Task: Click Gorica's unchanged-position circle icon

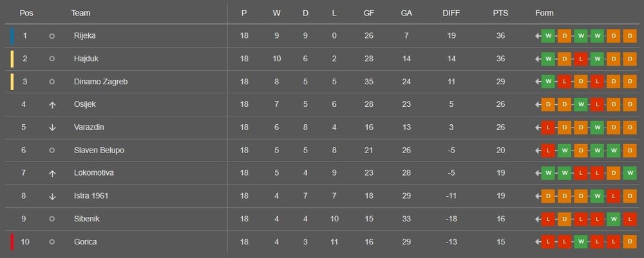Action: coord(52,242)
